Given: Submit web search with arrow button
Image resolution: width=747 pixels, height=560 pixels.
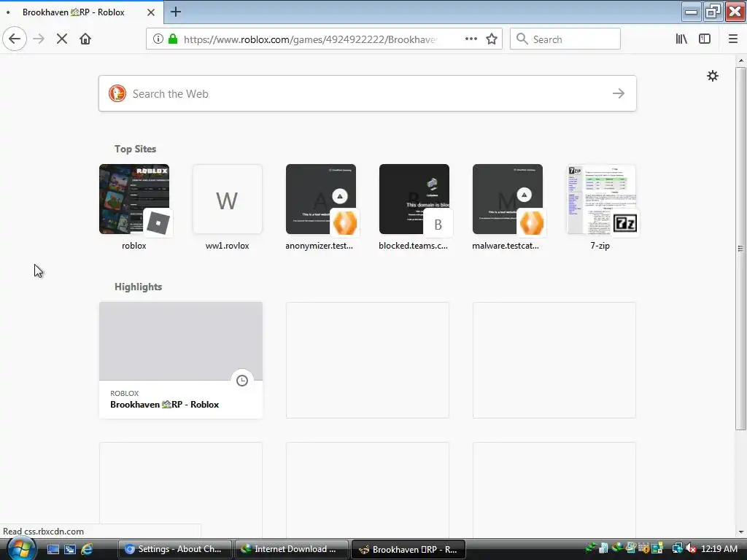Looking at the screenshot, I should 619,94.
